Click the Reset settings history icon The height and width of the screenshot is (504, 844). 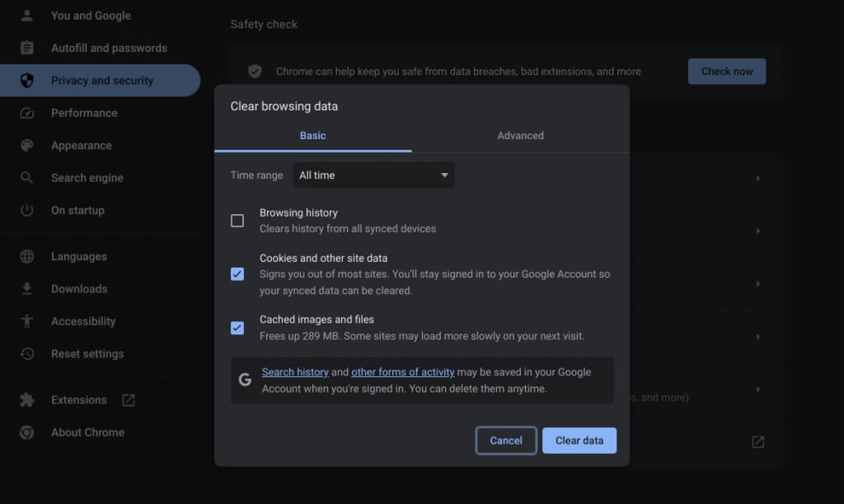pyautogui.click(x=27, y=354)
